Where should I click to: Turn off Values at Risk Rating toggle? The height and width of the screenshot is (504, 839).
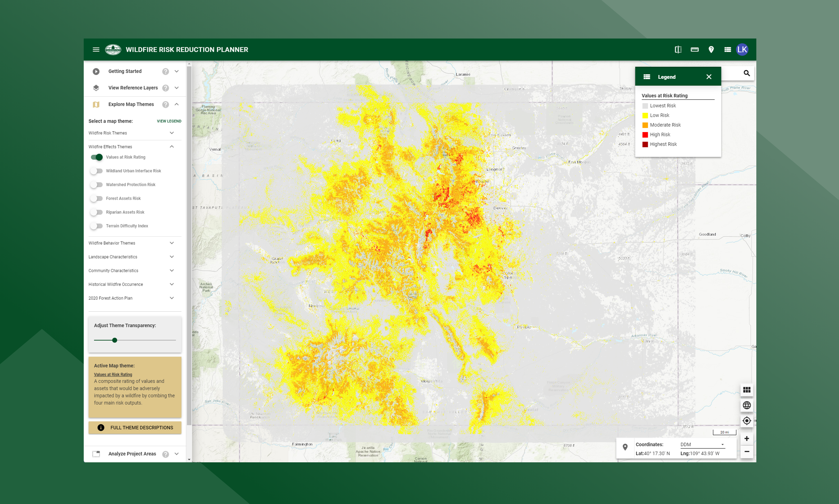pos(97,157)
